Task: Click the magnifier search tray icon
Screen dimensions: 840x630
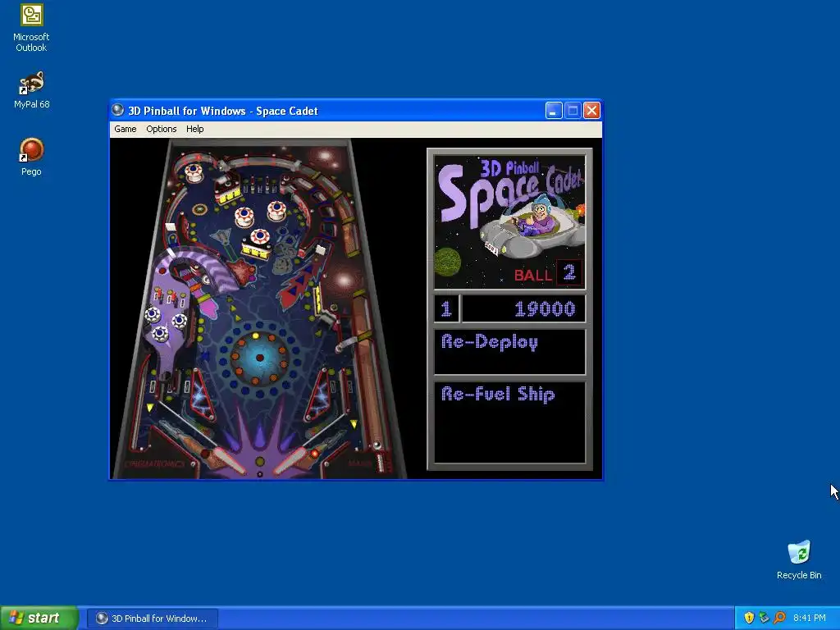Action: [x=779, y=618]
